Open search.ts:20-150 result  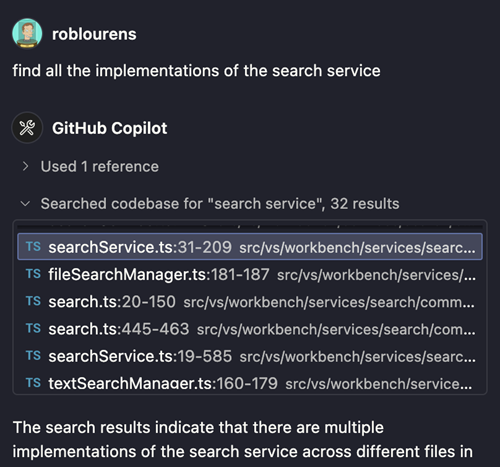tap(250, 302)
